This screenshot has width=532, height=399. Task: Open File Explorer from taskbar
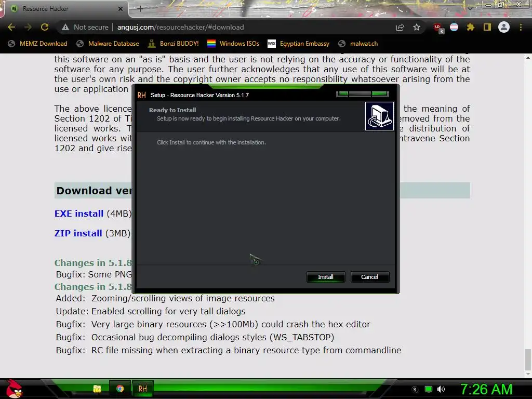tap(97, 389)
